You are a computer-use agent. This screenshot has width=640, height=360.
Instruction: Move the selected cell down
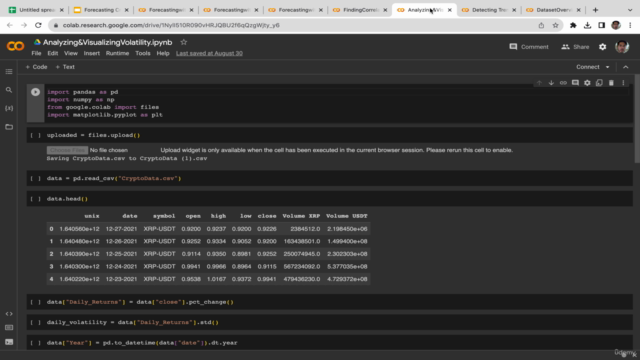coord(551,83)
